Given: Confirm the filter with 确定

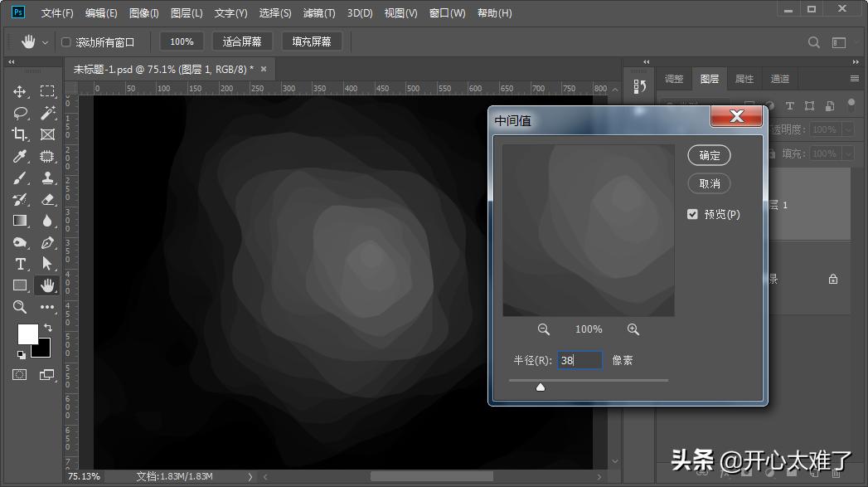Looking at the screenshot, I should (709, 155).
